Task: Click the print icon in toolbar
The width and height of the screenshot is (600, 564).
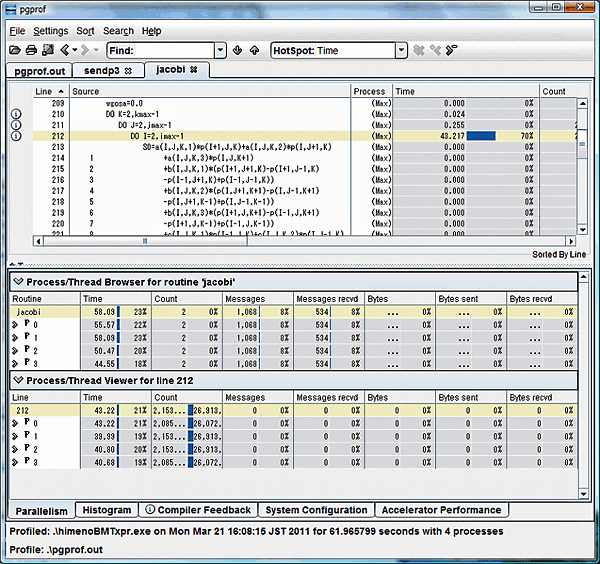Action: (x=31, y=50)
